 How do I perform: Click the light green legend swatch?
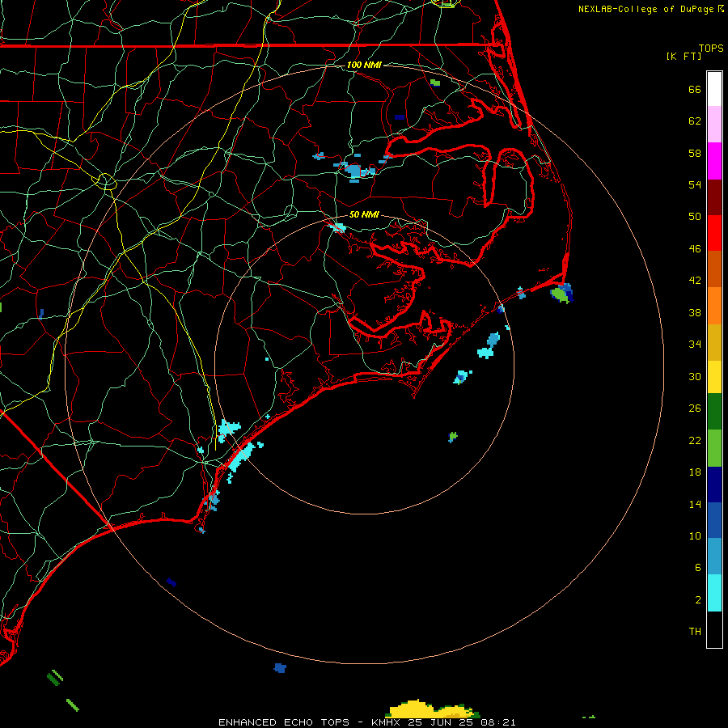714,448
